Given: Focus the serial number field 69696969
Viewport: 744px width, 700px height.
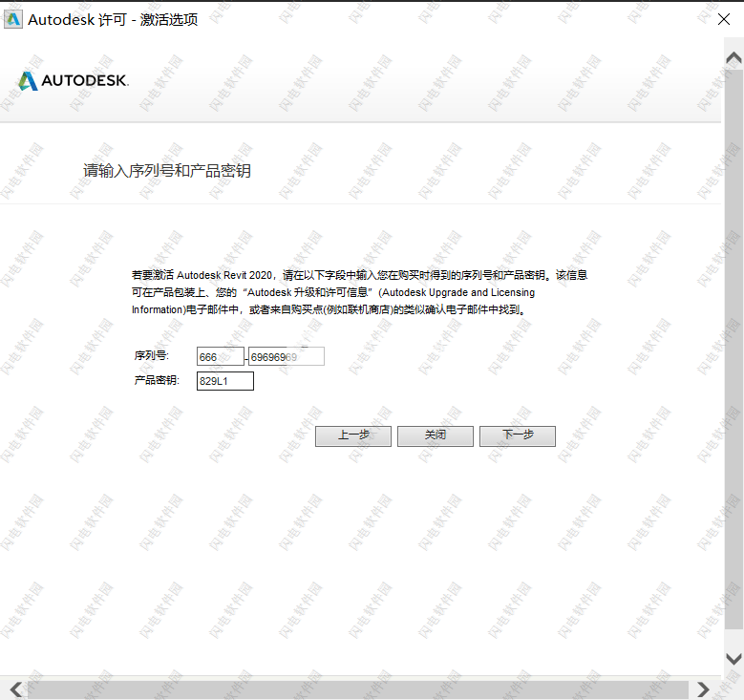Looking at the screenshot, I should pyautogui.click(x=287, y=356).
